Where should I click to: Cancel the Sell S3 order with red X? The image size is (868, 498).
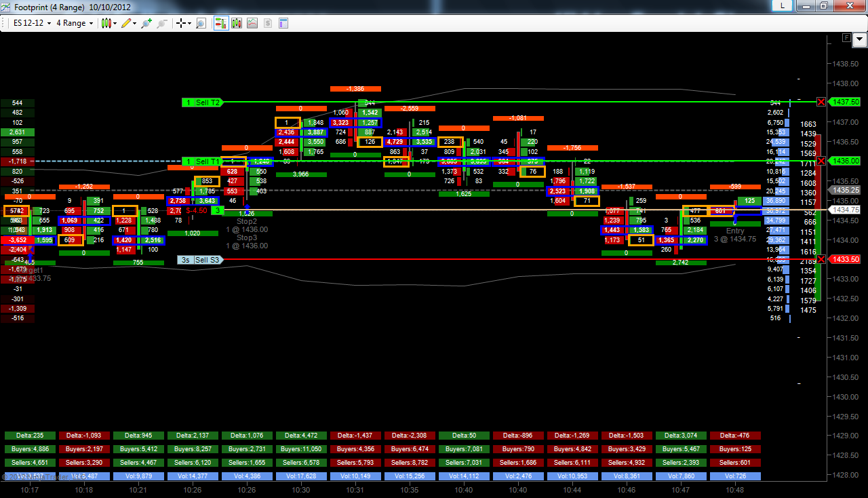pos(821,259)
